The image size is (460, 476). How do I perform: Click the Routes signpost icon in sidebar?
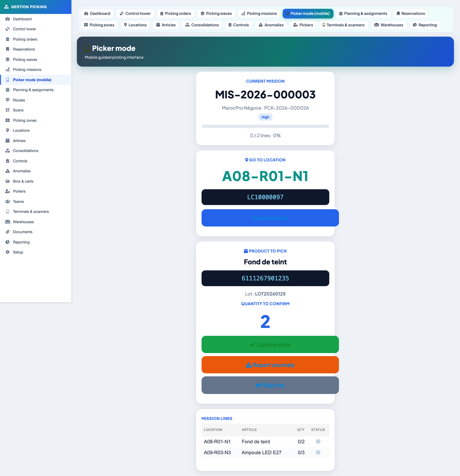pos(8,100)
